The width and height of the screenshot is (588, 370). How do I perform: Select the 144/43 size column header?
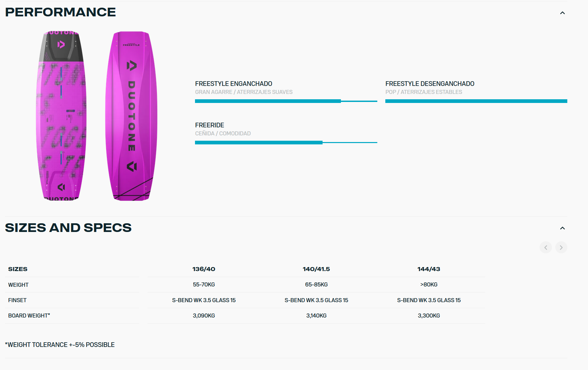coord(429,269)
